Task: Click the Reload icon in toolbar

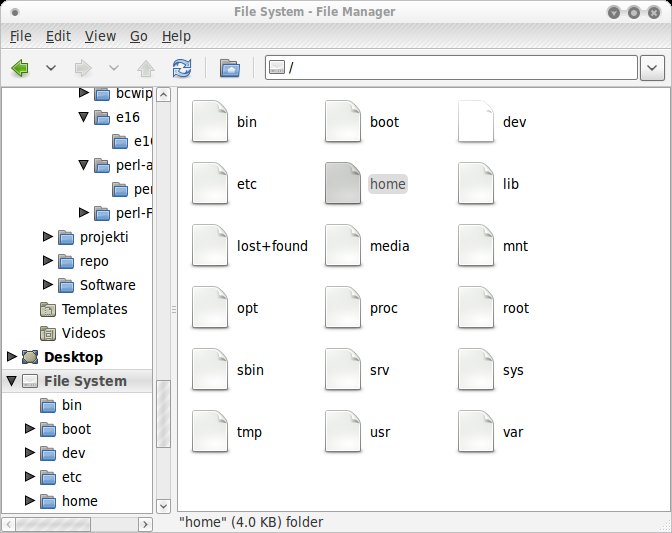Action: click(181, 68)
